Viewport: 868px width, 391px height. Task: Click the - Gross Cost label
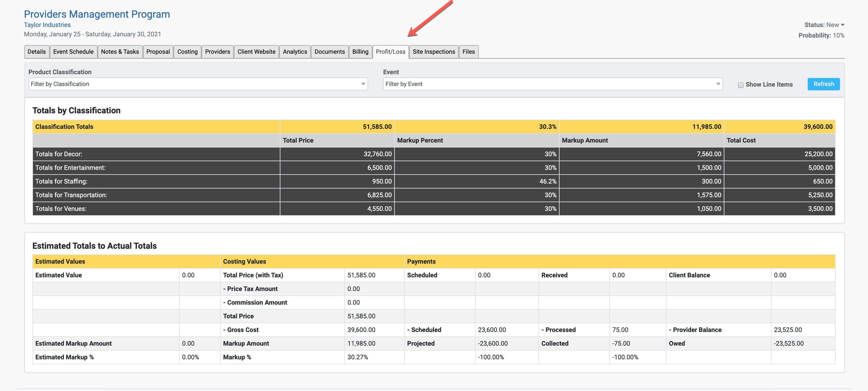pyautogui.click(x=241, y=330)
